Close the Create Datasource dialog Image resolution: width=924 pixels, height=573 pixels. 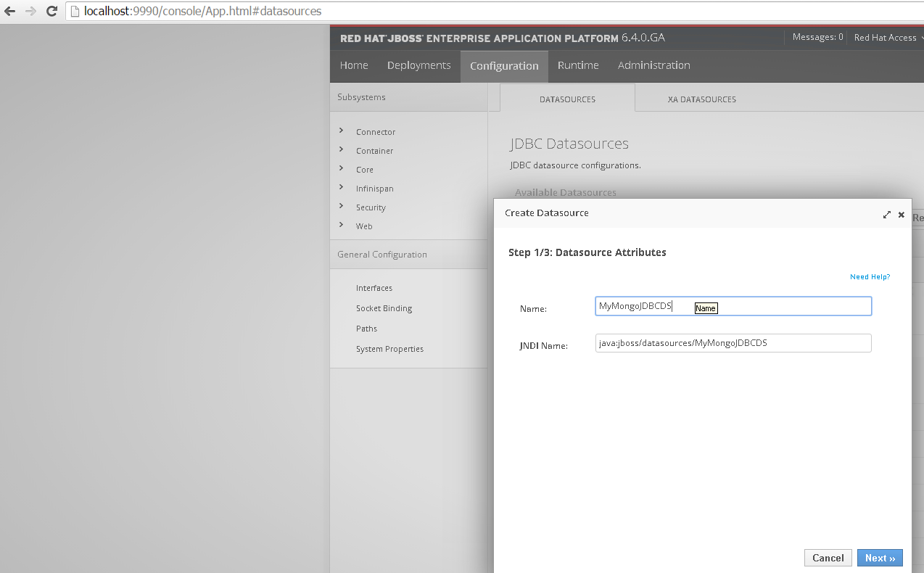coord(902,215)
